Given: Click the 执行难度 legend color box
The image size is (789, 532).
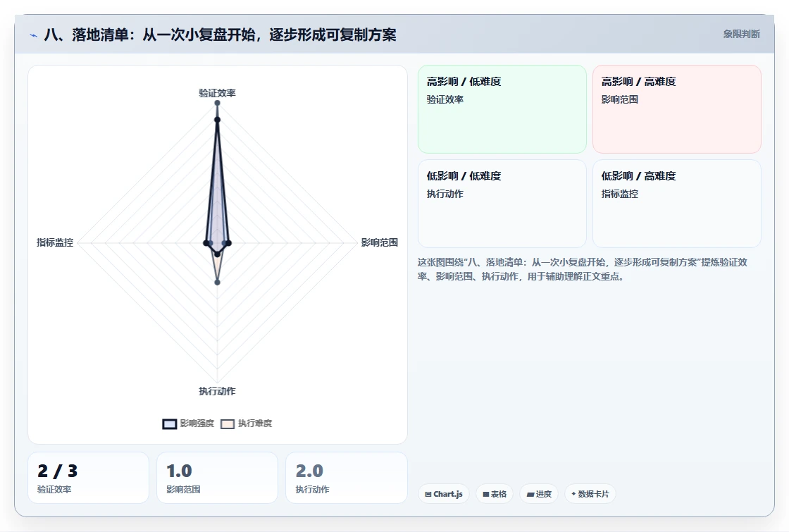Looking at the screenshot, I should 228,423.
